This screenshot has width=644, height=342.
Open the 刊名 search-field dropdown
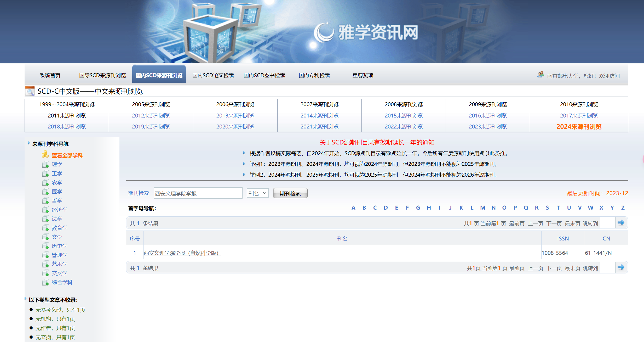pos(257,193)
